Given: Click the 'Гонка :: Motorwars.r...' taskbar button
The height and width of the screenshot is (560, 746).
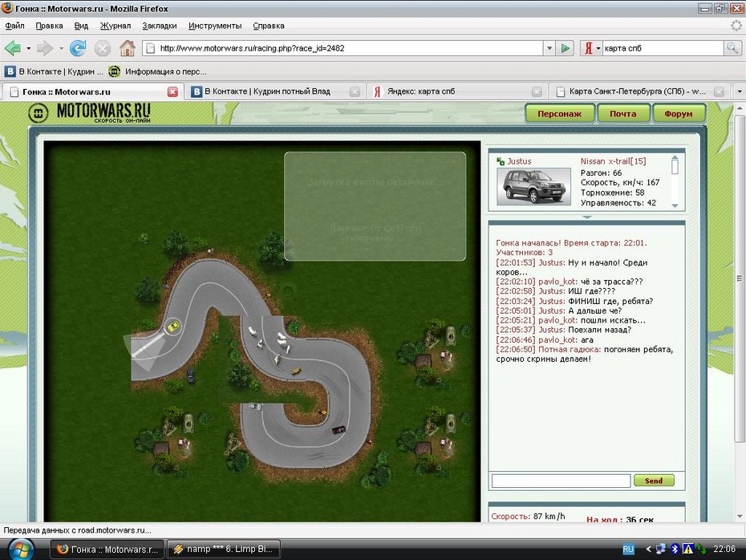Looking at the screenshot, I should 107,549.
